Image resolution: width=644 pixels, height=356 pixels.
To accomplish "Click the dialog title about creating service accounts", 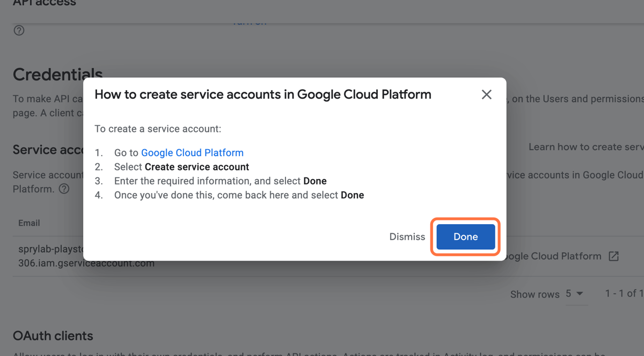I will pos(263,94).
